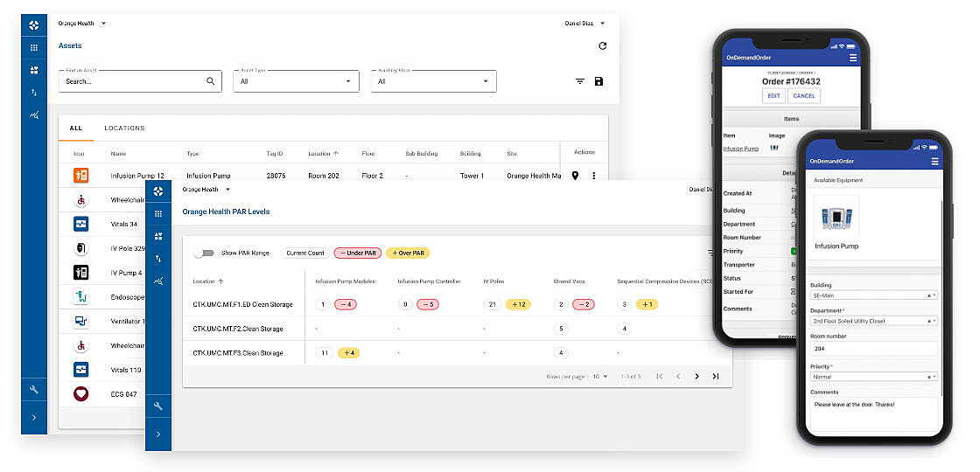Click the search magnifier in Find an Asset

pyautogui.click(x=210, y=81)
